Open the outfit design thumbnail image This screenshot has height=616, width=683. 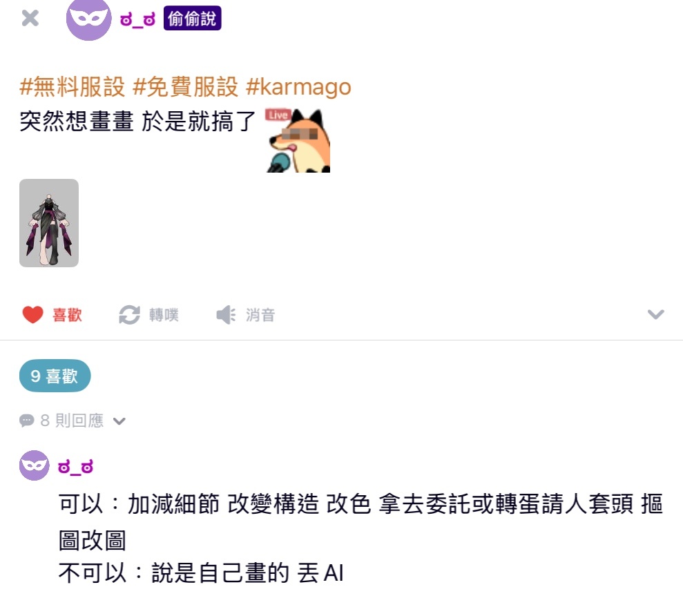tap(49, 222)
